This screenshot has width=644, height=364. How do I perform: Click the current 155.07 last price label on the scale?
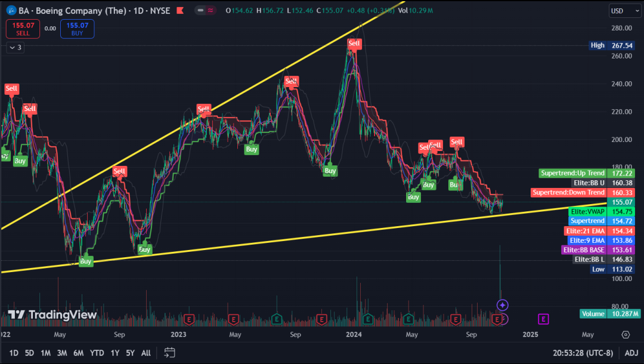pyautogui.click(x=621, y=202)
